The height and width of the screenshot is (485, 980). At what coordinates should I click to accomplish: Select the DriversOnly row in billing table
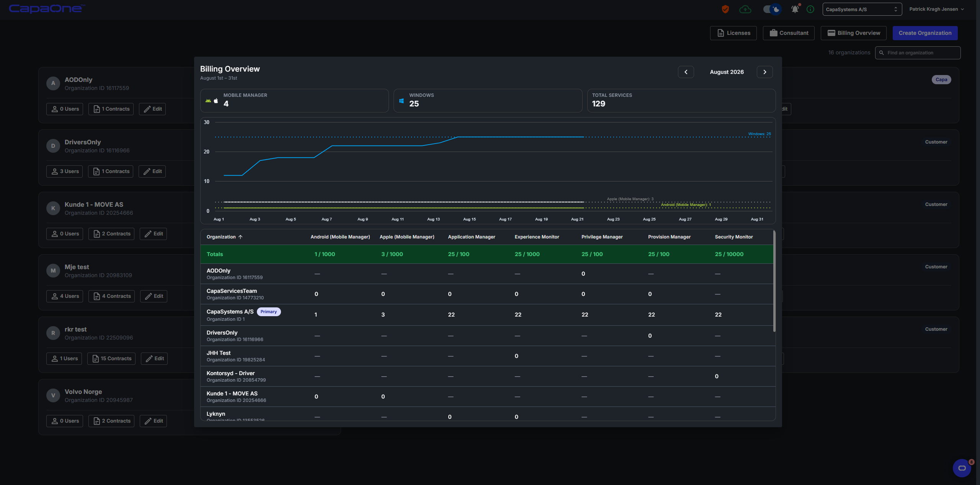487,336
